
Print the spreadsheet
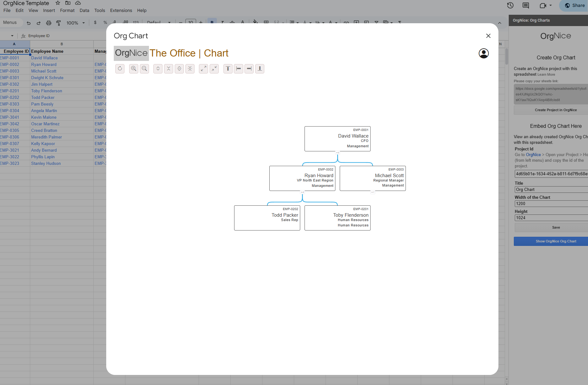(x=49, y=23)
